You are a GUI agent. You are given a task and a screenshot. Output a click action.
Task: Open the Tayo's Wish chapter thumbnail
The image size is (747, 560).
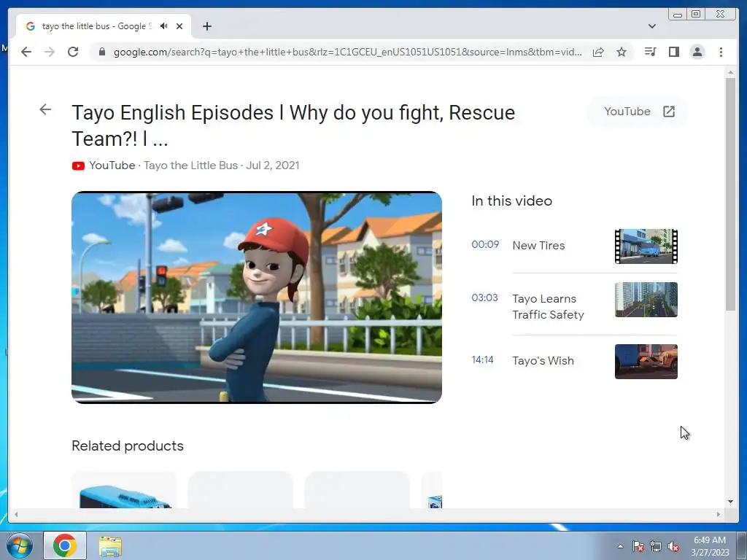coord(646,362)
